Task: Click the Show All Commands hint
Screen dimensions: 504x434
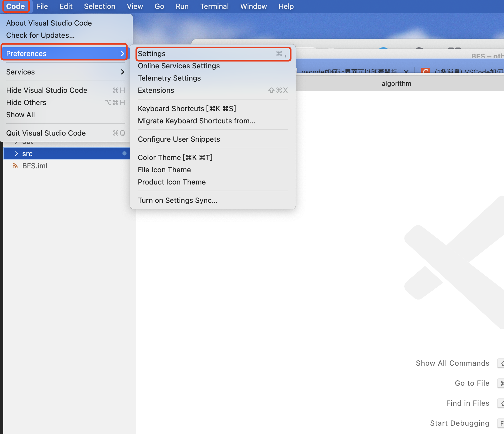Action: click(x=452, y=363)
